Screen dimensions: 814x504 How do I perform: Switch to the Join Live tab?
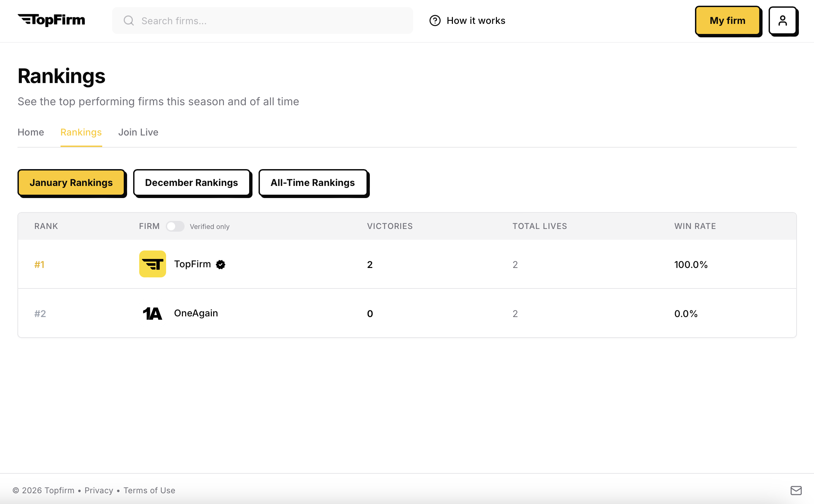138,132
